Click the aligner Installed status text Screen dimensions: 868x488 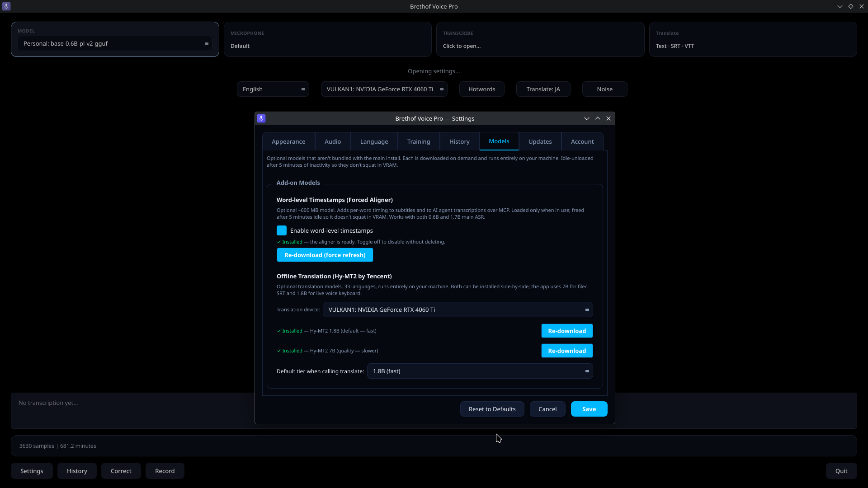coord(361,242)
